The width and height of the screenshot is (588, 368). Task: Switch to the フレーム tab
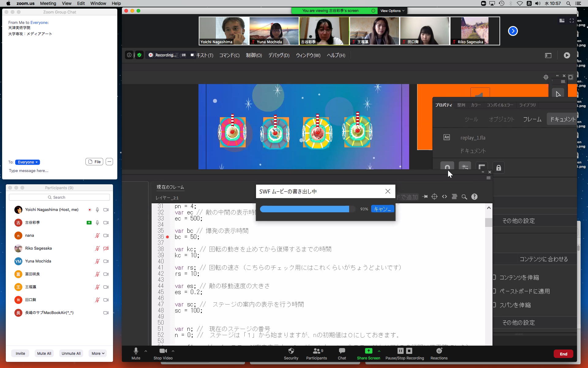532,119
